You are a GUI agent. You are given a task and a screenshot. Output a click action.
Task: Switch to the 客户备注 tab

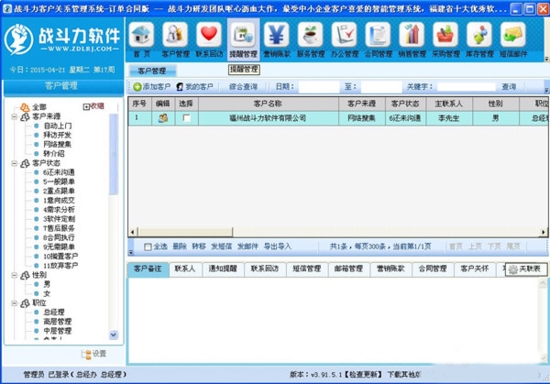click(x=147, y=269)
